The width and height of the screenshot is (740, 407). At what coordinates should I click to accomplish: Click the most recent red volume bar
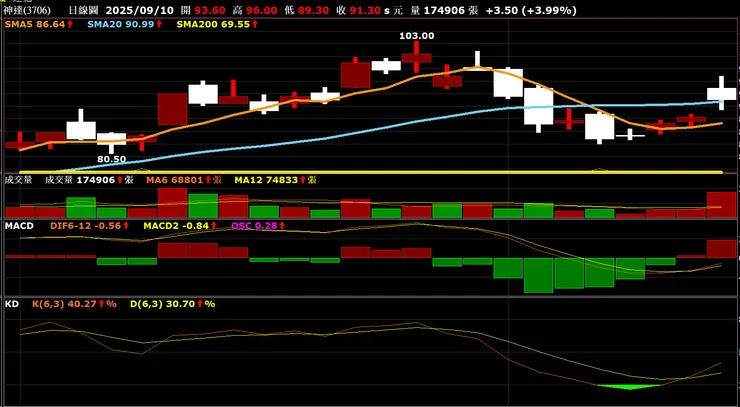coord(722,205)
